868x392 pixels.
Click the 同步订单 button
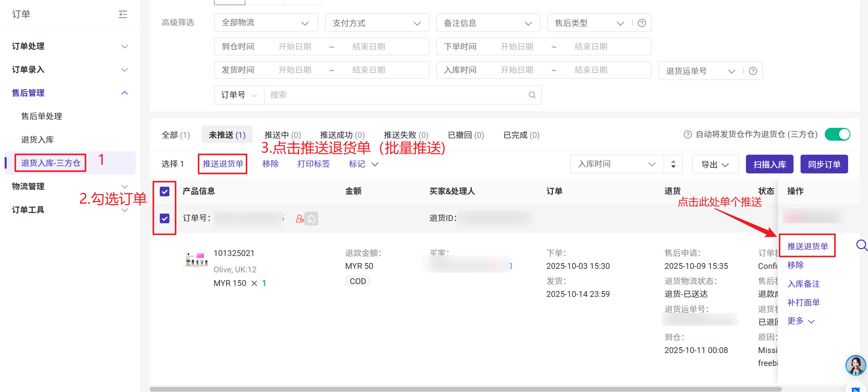(824, 164)
